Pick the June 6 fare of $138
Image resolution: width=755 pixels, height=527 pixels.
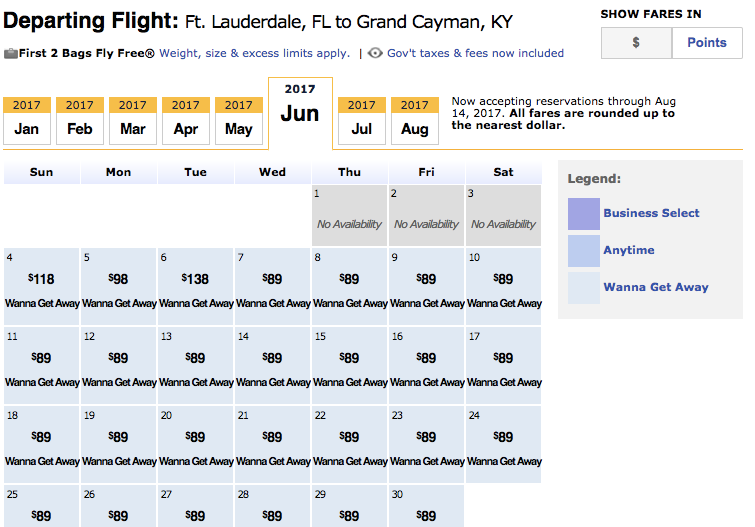(x=196, y=280)
